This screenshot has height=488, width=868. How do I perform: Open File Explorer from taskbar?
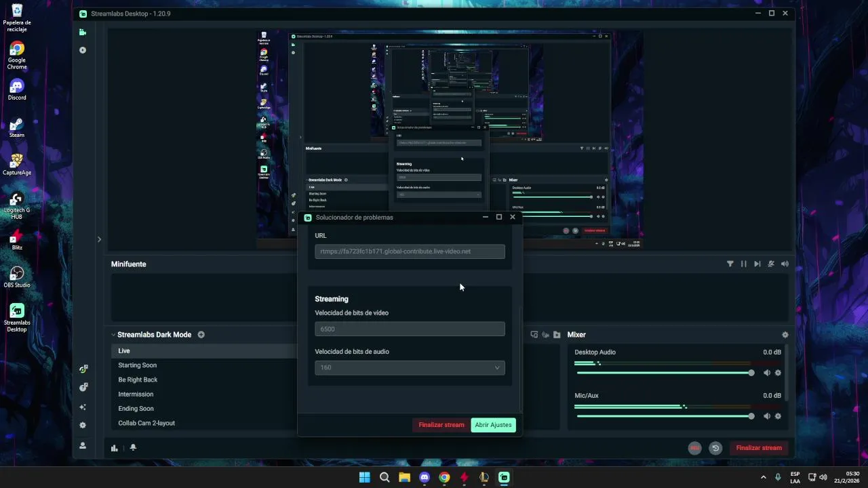point(404,477)
